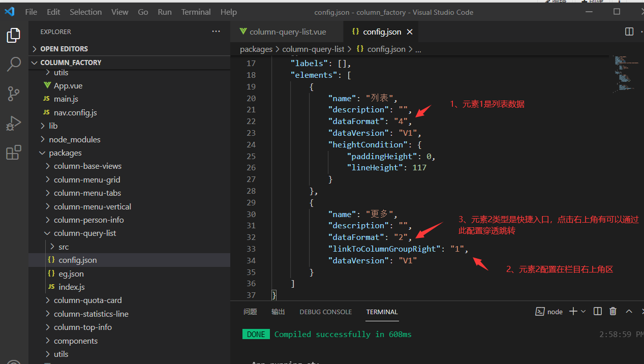Click column-query-list in the breadcrumb path

pos(313,49)
